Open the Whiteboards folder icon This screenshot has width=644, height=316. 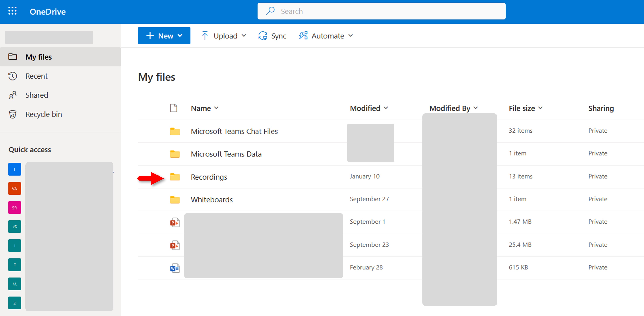[x=175, y=199]
